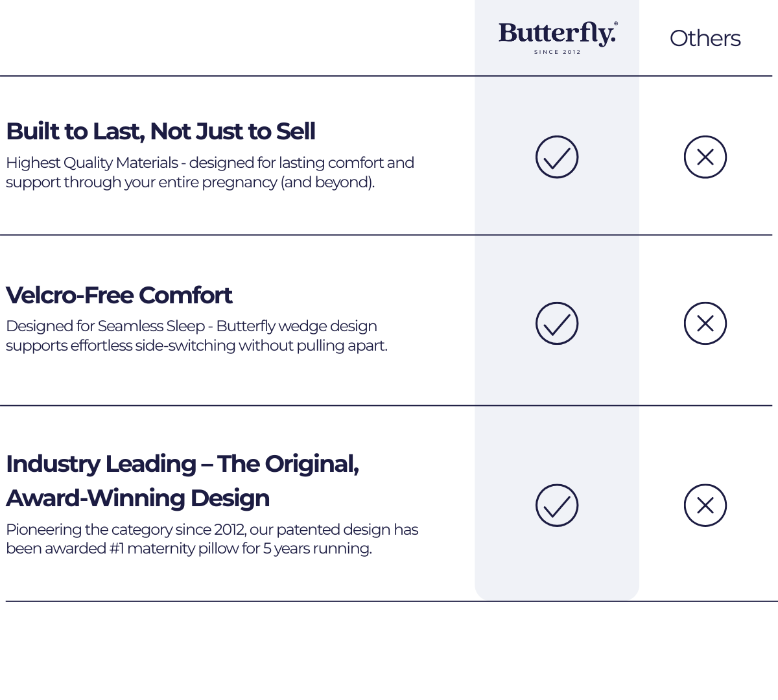This screenshot has height=700, width=778.
Task: Select the Velcro-Free Comfort checkmark icon
Action: click(x=557, y=323)
